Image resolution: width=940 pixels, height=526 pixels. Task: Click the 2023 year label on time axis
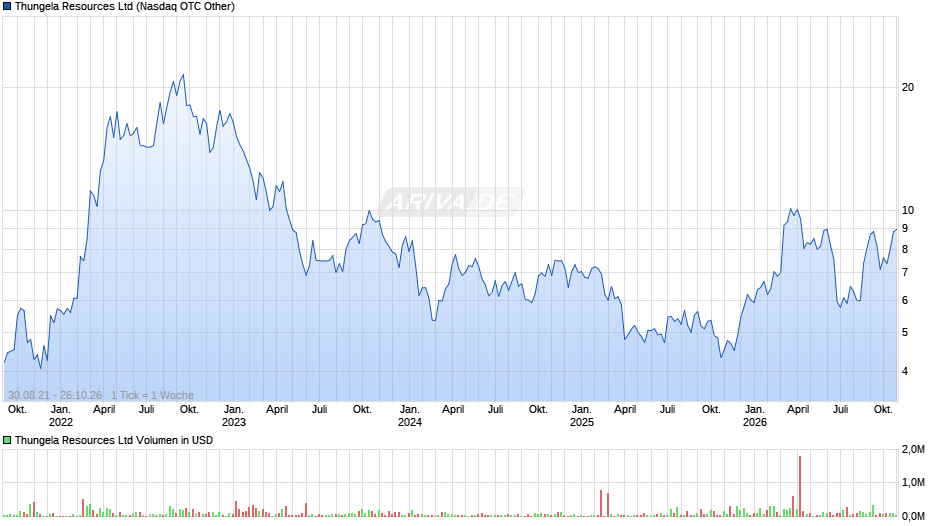[234, 422]
